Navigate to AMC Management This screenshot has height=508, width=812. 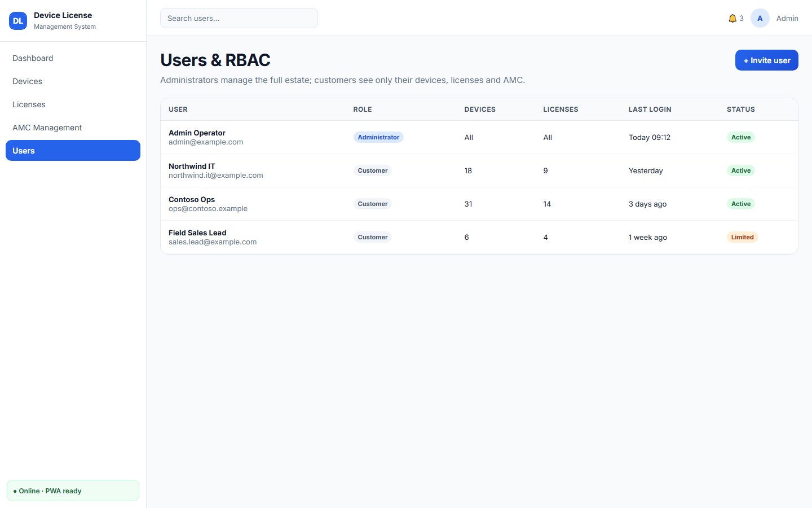click(73, 128)
